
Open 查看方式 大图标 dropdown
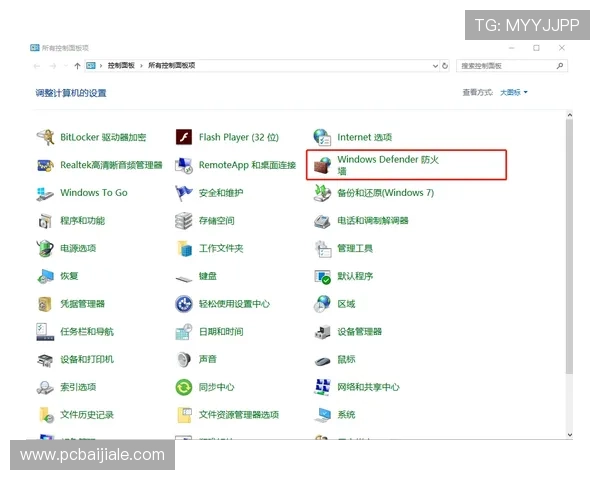tap(514, 92)
